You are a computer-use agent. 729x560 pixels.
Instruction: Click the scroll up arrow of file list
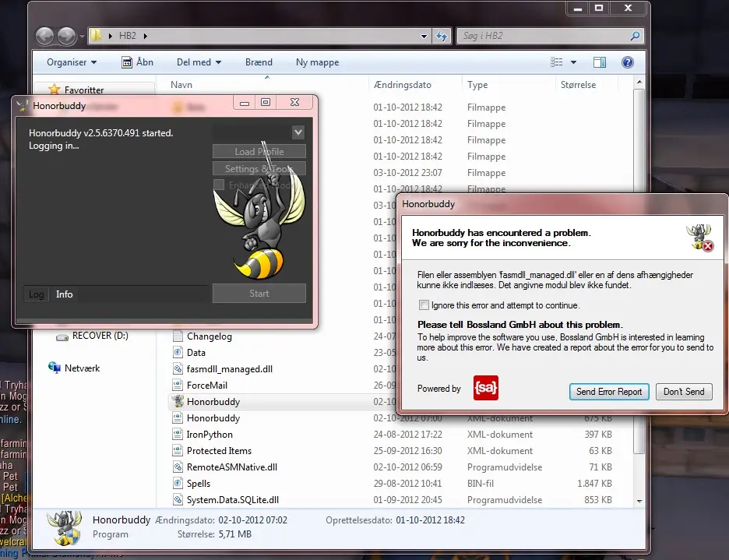coord(639,83)
